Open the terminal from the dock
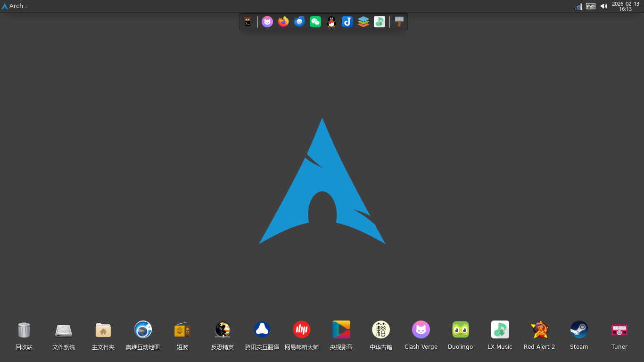The image size is (644, 362). click(248, 22)
